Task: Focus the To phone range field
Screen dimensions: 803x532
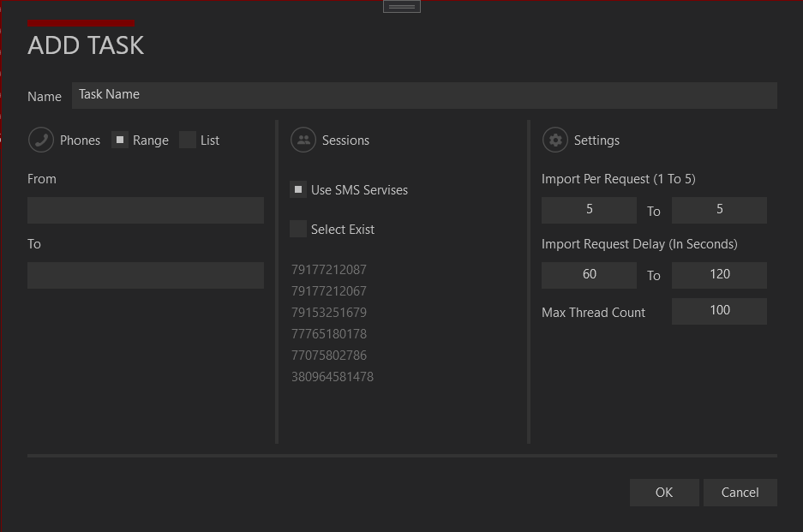Action: (146, 276)
